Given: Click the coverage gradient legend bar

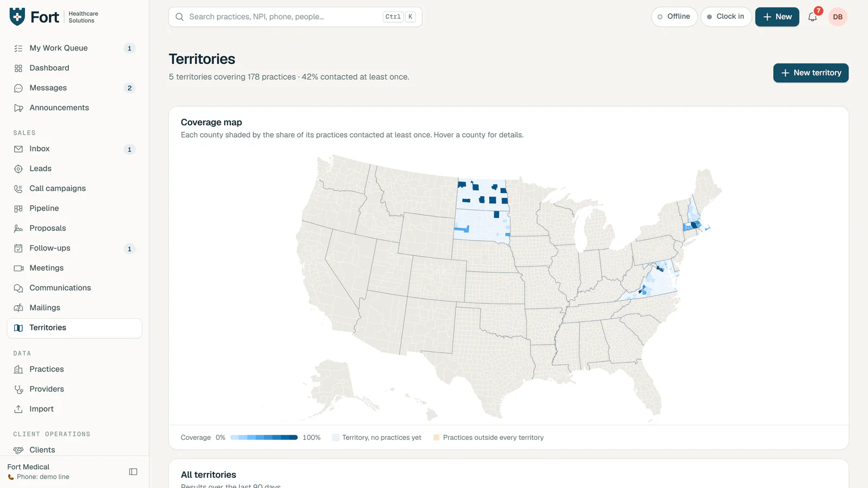Looking at the screenshot, I should 264,438.
